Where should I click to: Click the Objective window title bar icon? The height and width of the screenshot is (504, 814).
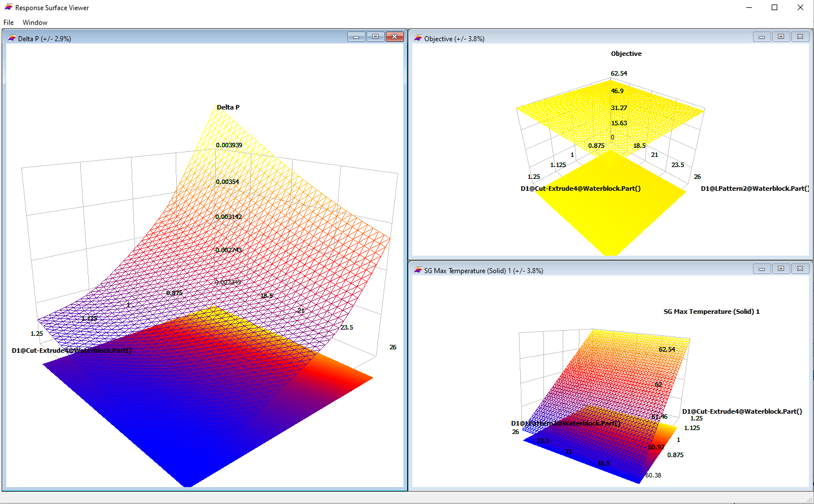point(417,38)
